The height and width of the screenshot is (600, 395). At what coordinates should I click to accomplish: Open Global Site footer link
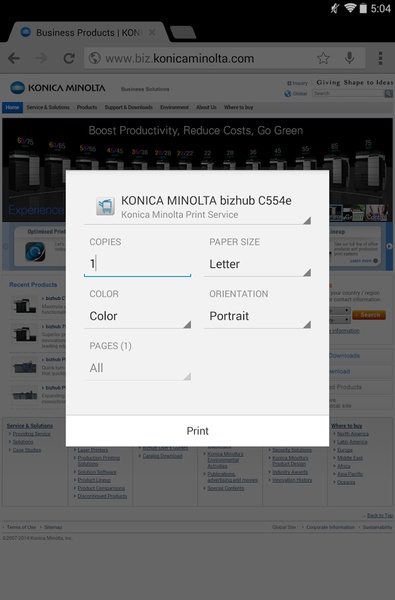click(x=284, y=527)
